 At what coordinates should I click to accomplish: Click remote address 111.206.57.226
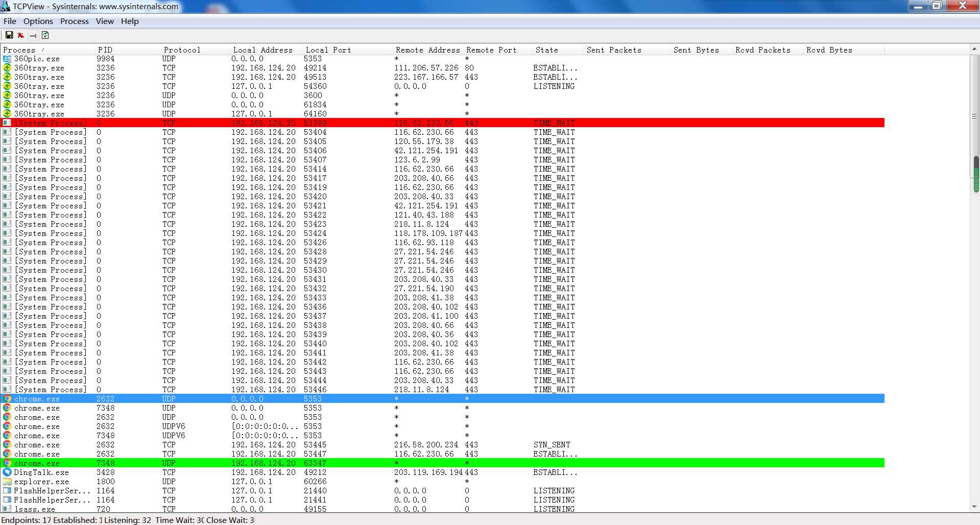click(426, 68)
